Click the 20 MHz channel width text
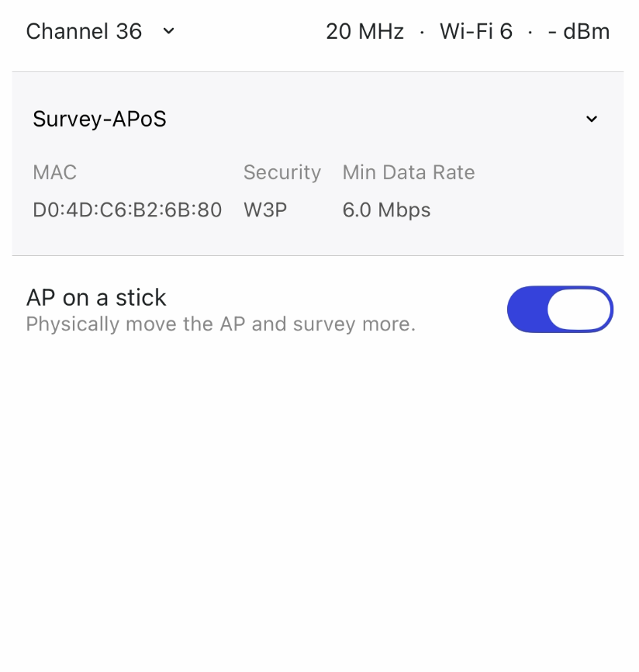 (x=365, y=31)
